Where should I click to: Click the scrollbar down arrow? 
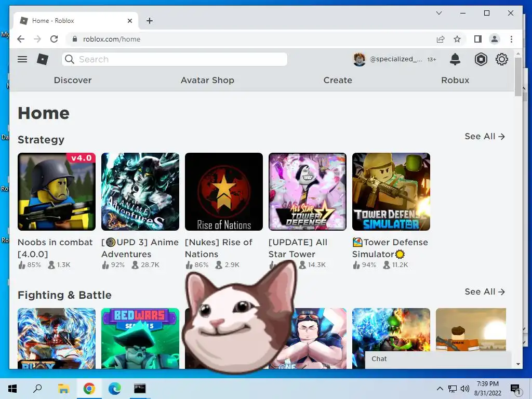[518, 364]
